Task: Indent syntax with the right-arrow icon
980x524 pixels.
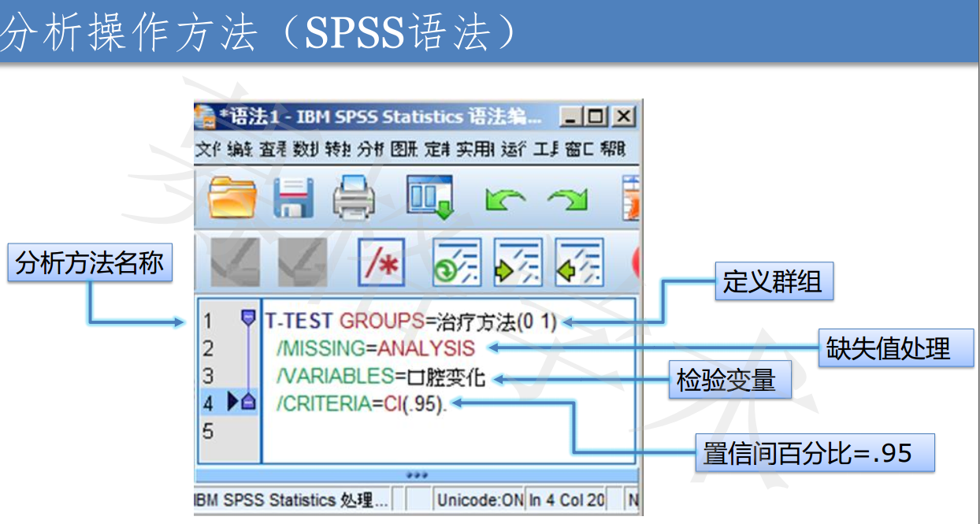Action: tap(518, 262)
